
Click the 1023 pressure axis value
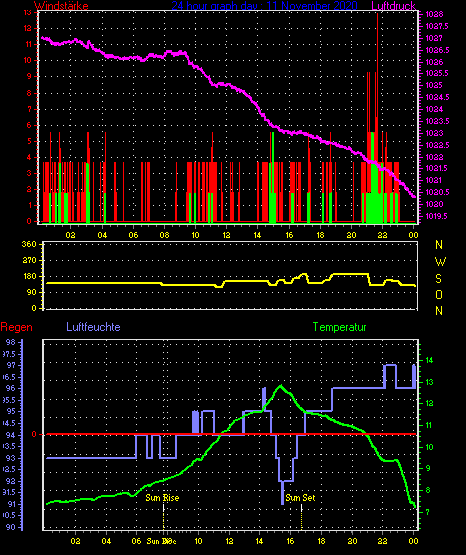point(434,133)
